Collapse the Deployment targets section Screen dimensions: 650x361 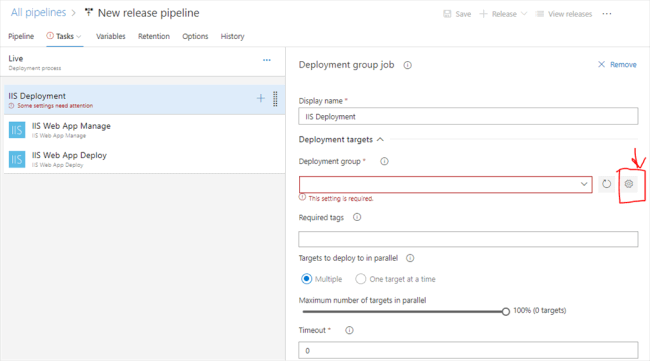380,140
